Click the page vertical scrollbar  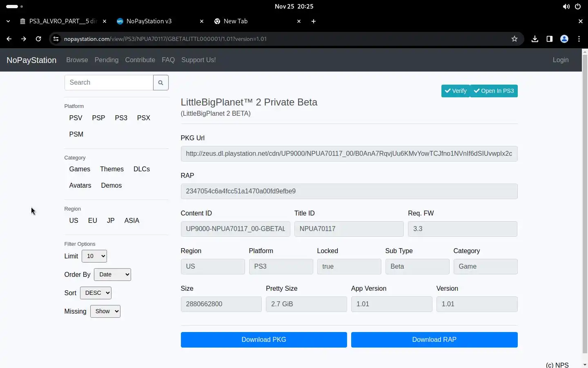click(585, 204)
